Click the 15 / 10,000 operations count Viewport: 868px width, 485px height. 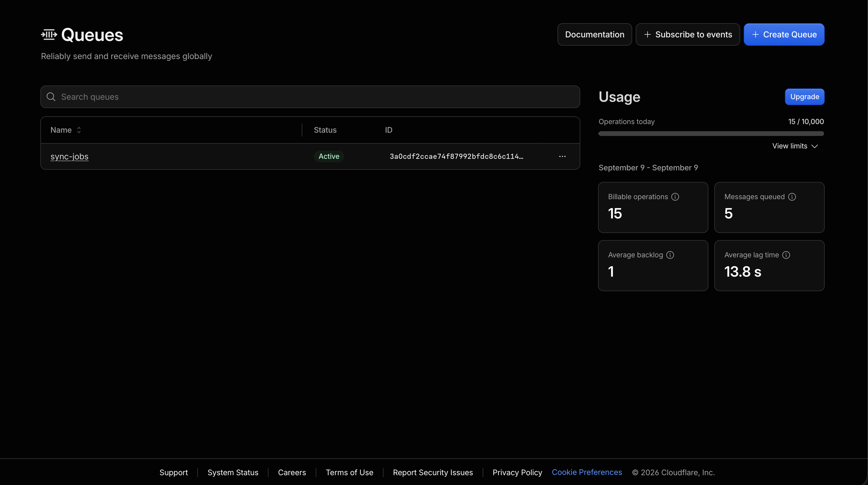pos(806,122)
